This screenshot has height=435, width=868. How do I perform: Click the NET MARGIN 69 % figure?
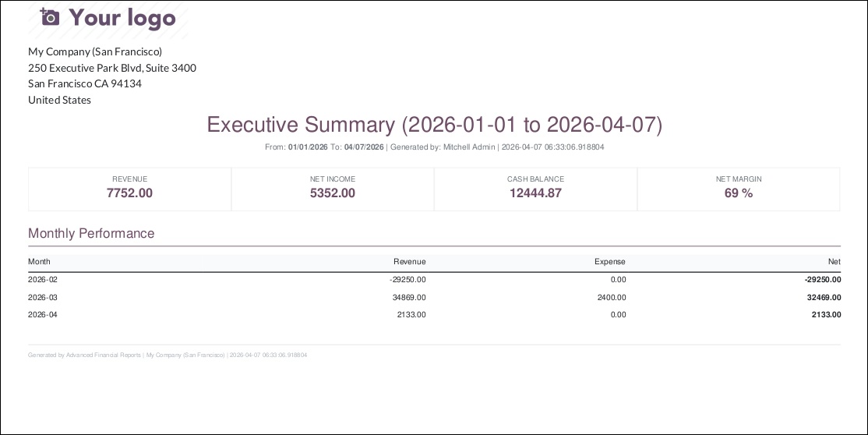(x=739, y=193)
